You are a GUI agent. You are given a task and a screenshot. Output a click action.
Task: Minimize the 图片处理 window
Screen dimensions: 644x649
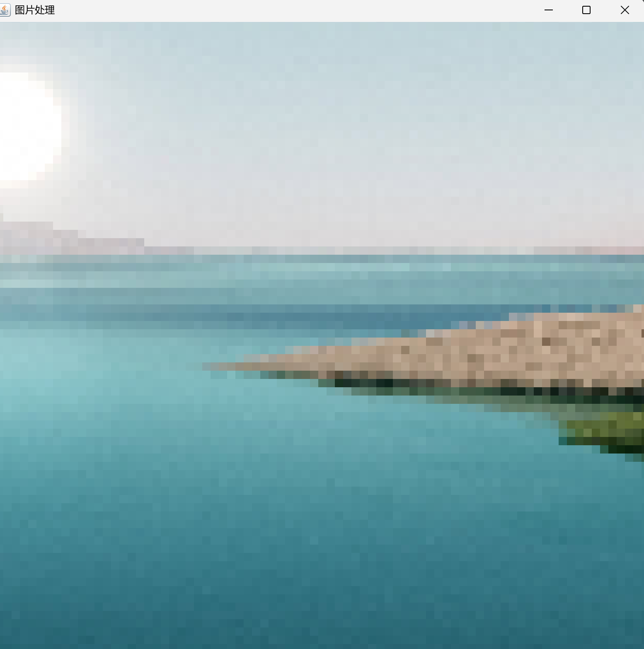pos(548,10)
